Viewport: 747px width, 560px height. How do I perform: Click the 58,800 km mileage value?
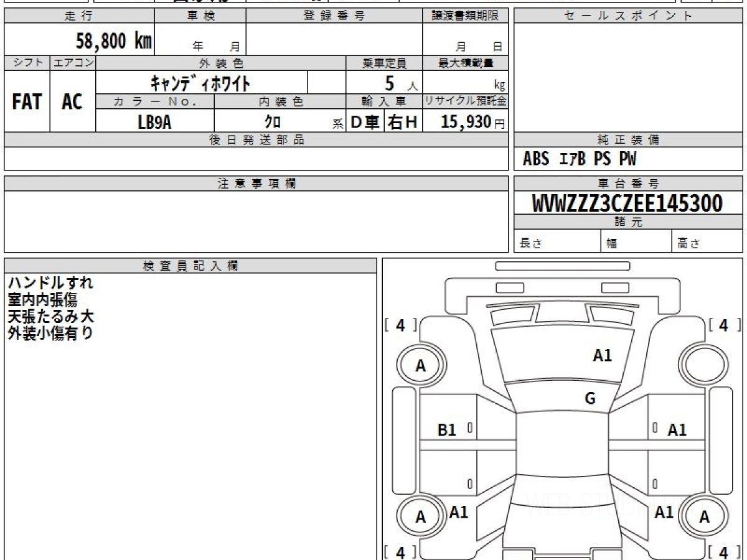click(x=114, y=41)
